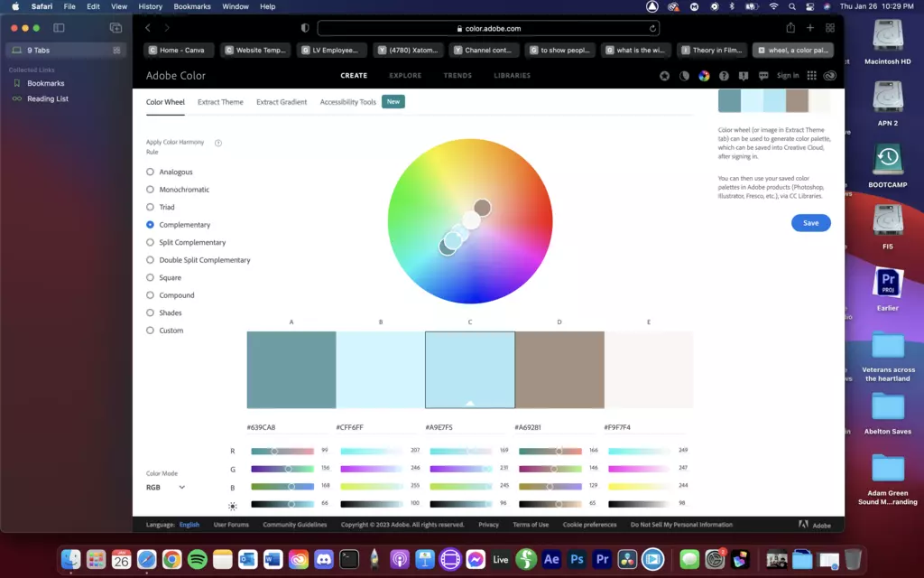
Task: Open the User Forums footer link
Action: pos(231,525)
